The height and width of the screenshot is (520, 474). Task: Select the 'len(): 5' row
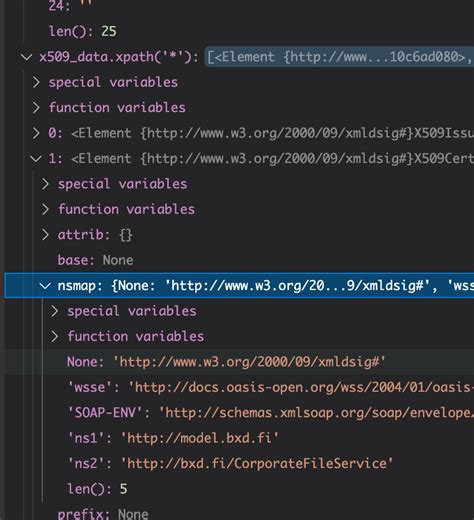tap(239, 489)
